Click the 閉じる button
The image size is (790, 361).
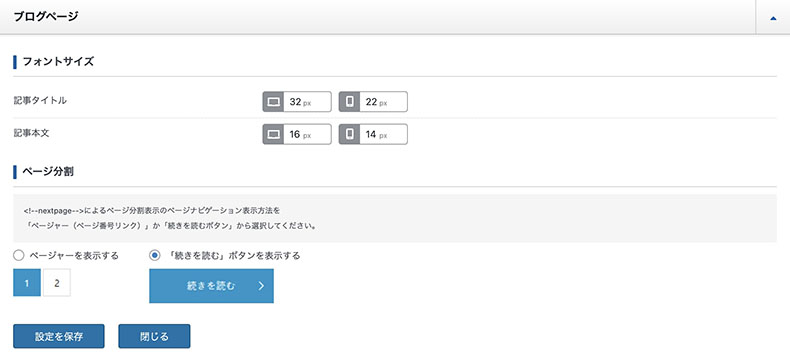point(154,336)
